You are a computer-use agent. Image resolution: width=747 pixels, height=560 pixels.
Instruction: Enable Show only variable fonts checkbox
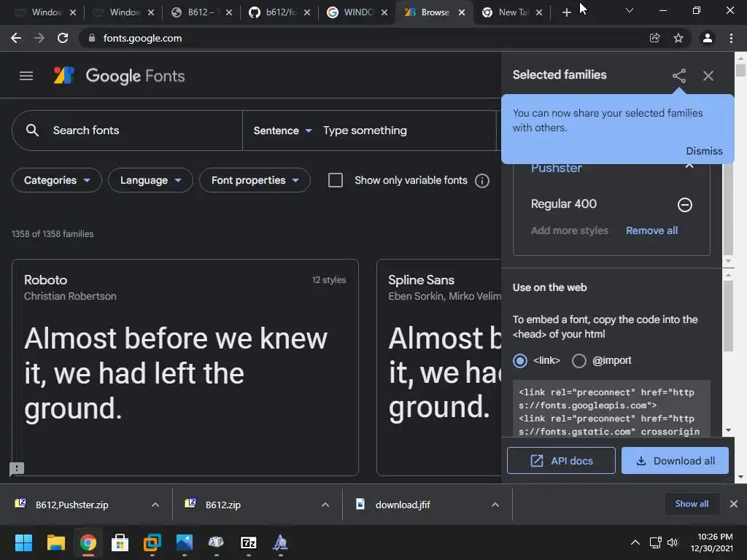pyautogui.click(x=336, y=180)
